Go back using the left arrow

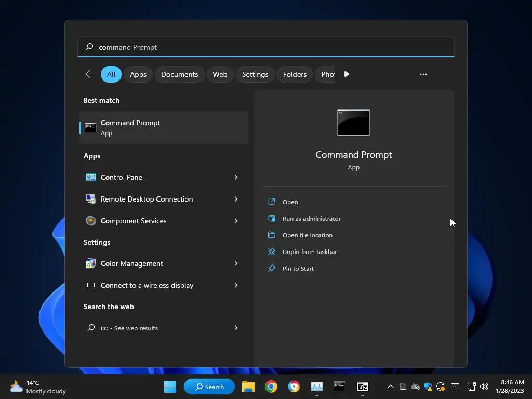(89, 74)
